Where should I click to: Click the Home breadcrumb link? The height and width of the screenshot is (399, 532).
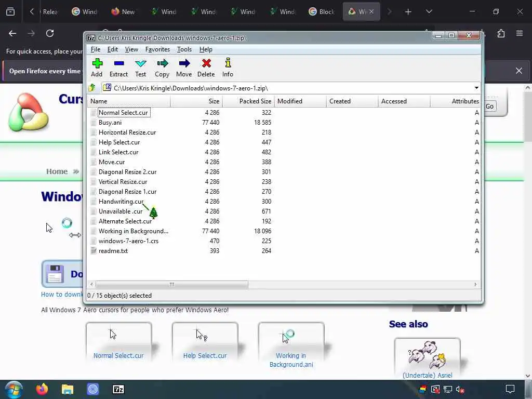point(57,171)
